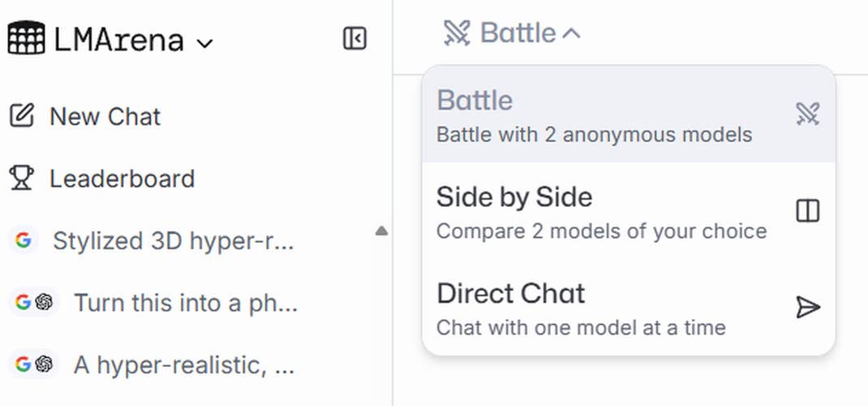This screenshot has height=406, width=868.
Task: Open the Stylized 3D hyper-r... chat
Action: (x=173, y=240)
